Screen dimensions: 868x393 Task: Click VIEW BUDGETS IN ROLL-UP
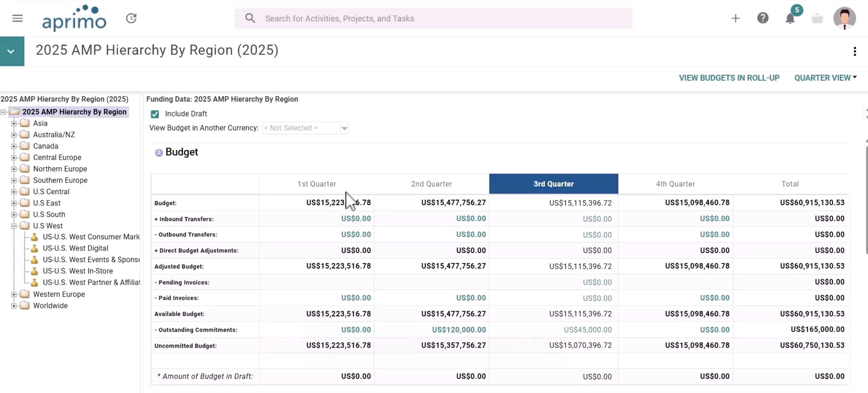click(x=729, y=77)
